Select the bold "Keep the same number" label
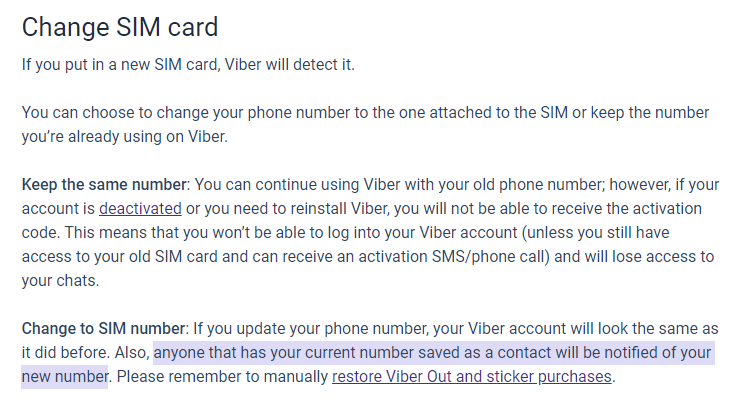 104,184
